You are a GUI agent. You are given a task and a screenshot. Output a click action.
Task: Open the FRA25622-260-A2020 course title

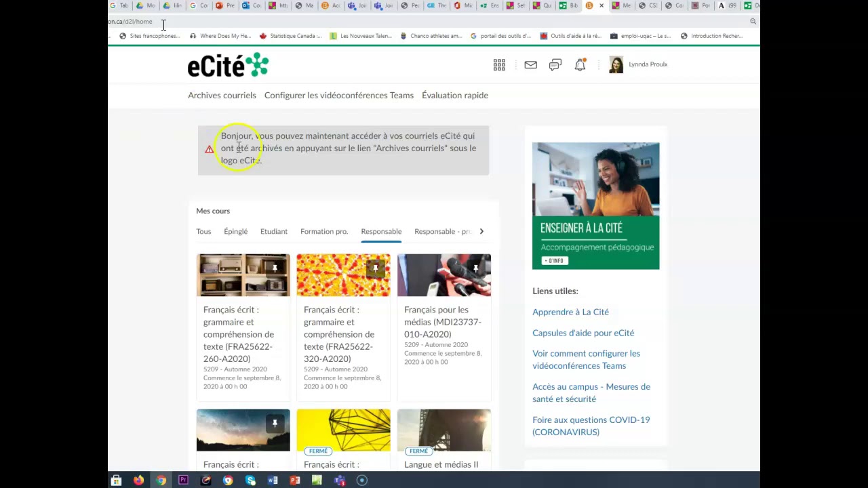239,334
